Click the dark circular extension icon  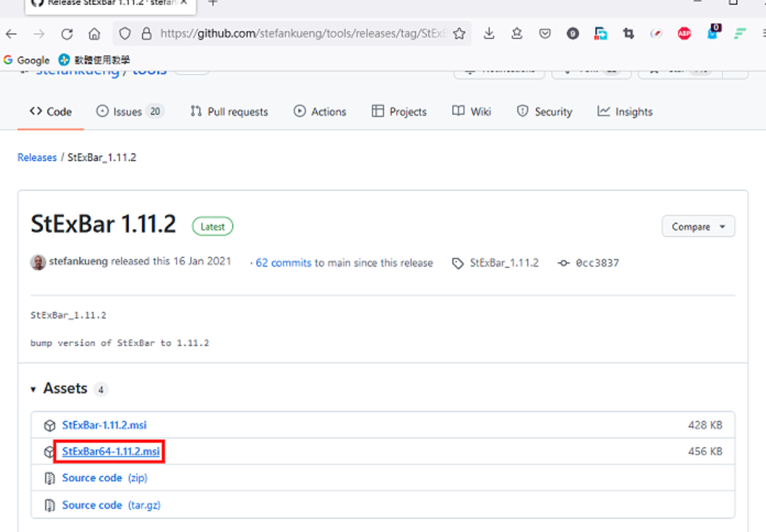pos(573,34)
